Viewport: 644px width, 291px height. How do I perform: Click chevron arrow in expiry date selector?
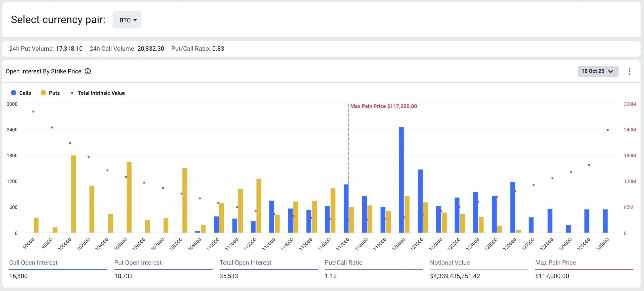(611, 71)
